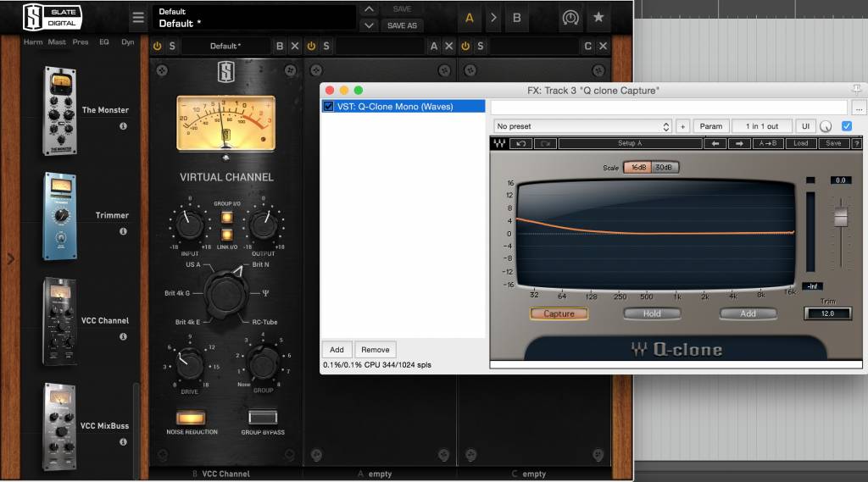
Task: Click the console model selector knob
Action: (x=225, y=294)
